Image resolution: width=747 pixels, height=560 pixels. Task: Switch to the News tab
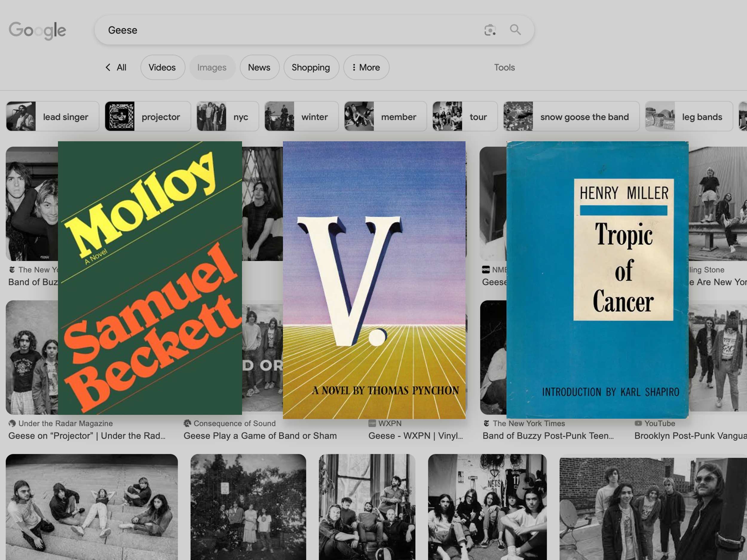click(259, 67)
